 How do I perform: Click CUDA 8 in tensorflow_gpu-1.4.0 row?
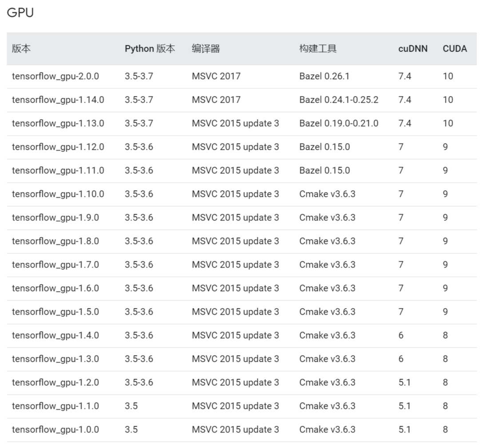pyautogui.click(x=445, y=335)
